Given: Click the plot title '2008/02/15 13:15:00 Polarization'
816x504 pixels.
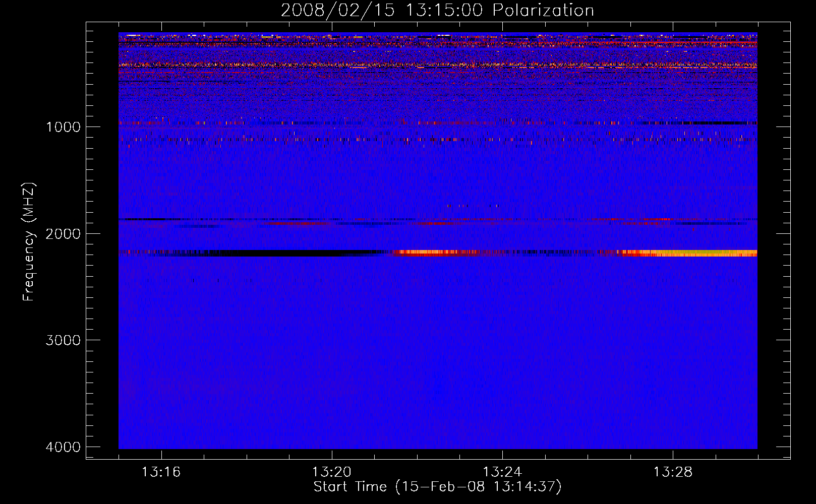Looking at the screenshot, I should tap(437, 10).
